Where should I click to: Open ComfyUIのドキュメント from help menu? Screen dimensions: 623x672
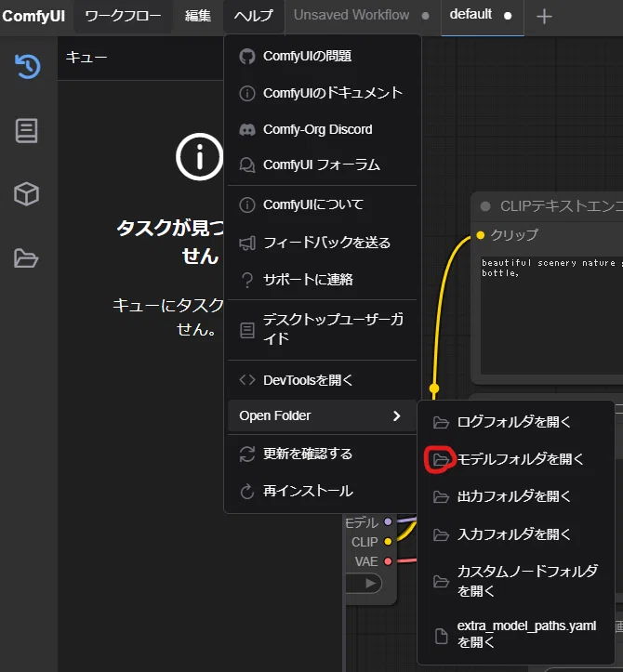tap(323, 93)
